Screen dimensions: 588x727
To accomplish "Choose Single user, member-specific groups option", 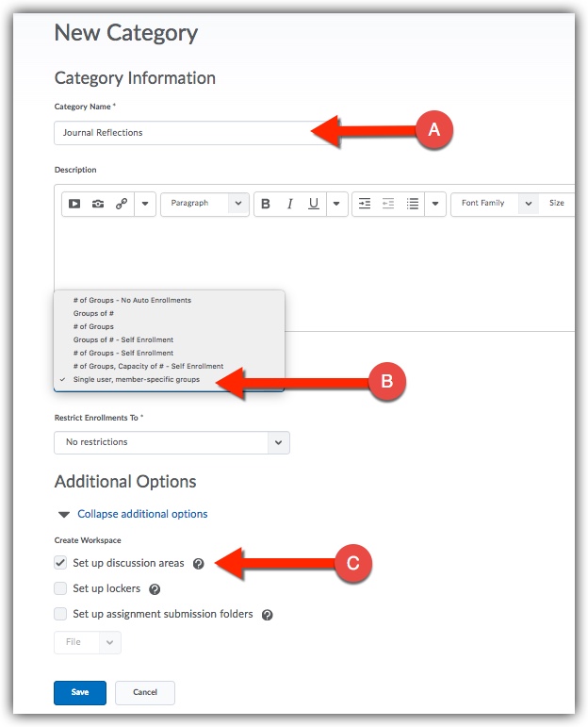I will pyautogui.click(x=136, y=379).
